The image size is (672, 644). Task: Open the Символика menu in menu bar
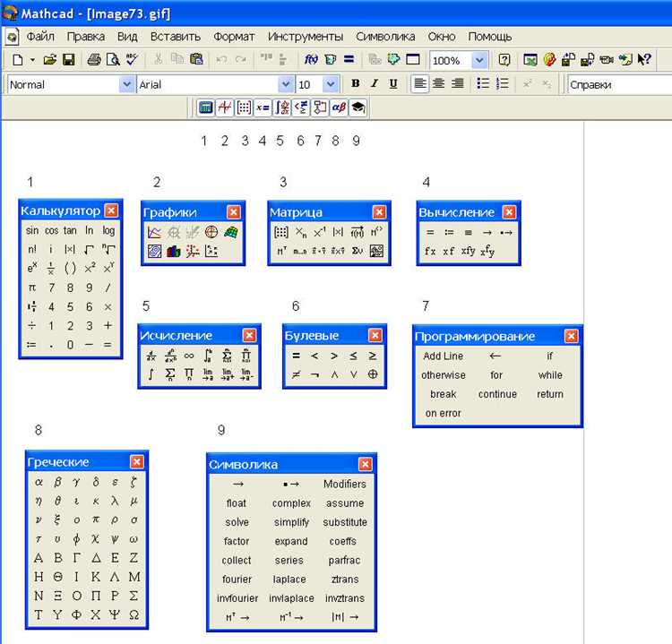click(385, 37)
